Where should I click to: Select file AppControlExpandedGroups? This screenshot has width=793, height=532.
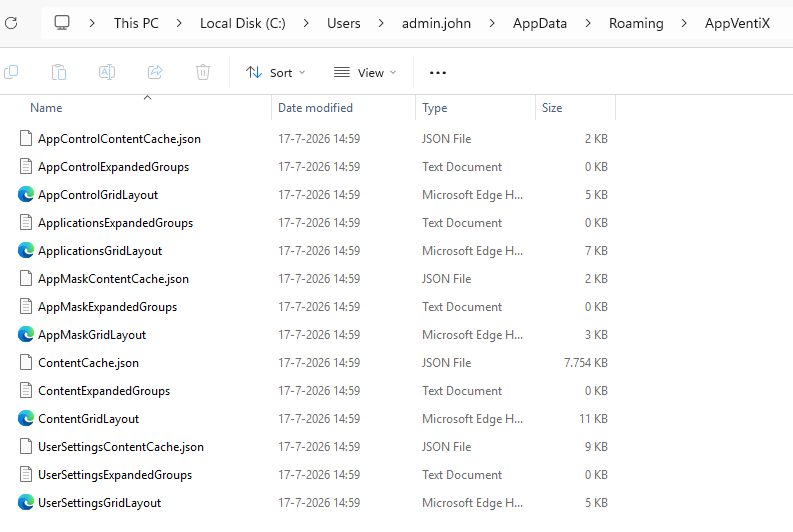pyautogui.click(x=113, y=167)
